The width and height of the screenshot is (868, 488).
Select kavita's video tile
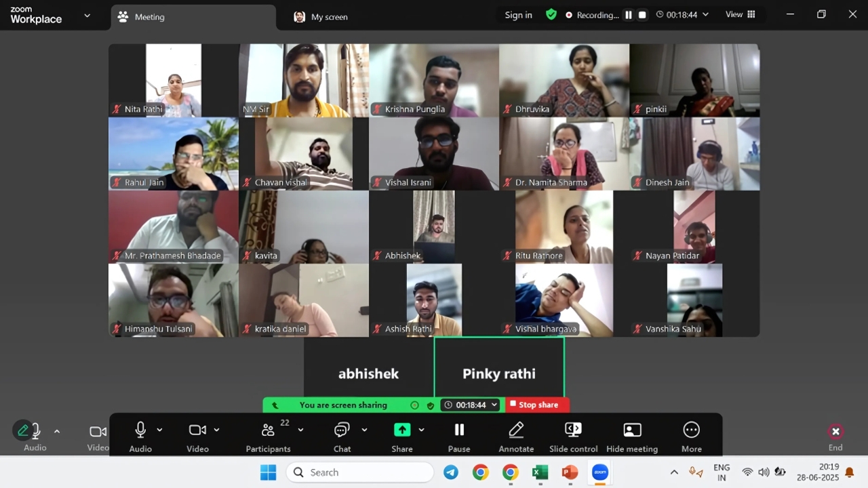point(304,227)
